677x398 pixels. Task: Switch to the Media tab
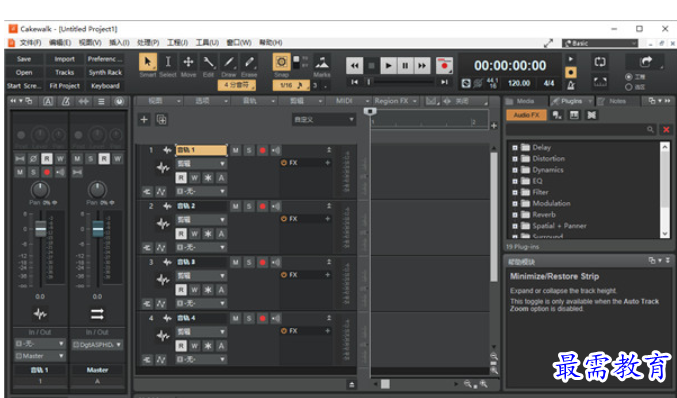[x=520, y=101]
